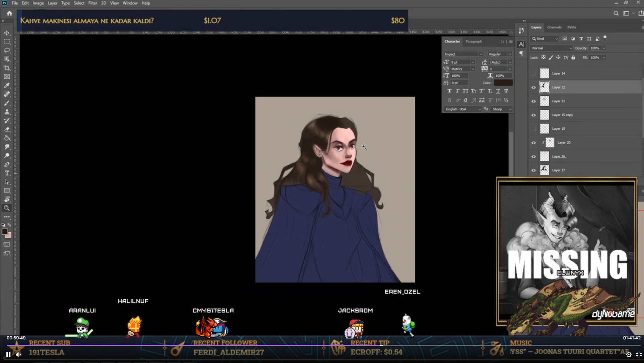This screenshot has width=644, height=363.
Task: Open the Paragraph panel dock icon
Action: [x=521, y=54]
